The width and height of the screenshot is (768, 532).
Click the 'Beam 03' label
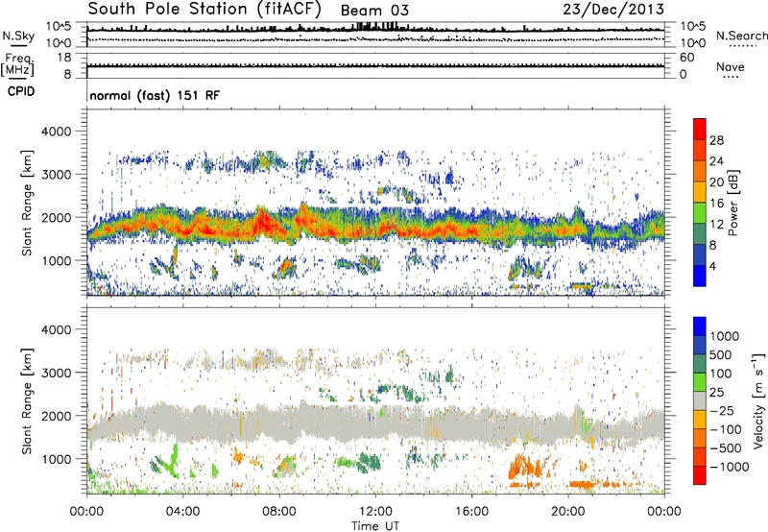coord(374,11)
